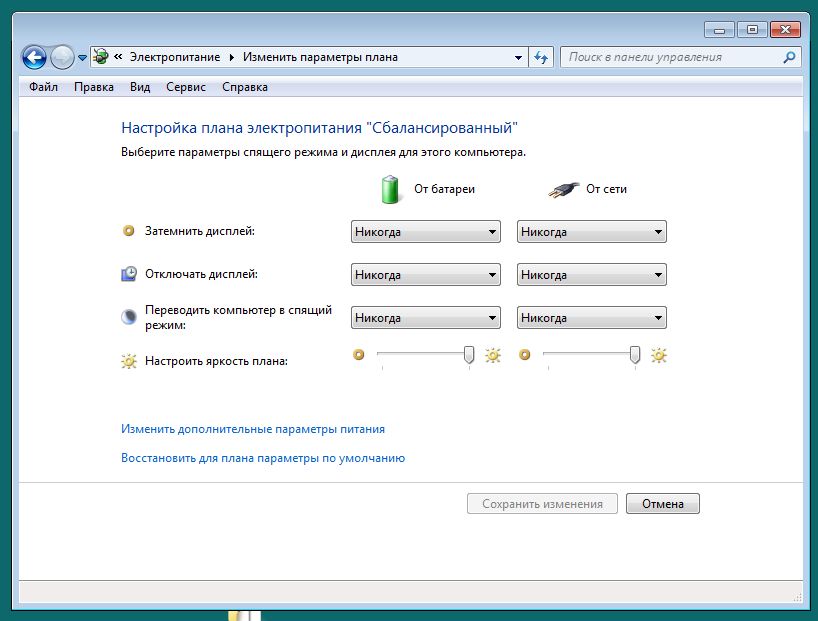Click the Затемнить дисплей label
This screenshot has height=621, width=818.
[200, 231]
